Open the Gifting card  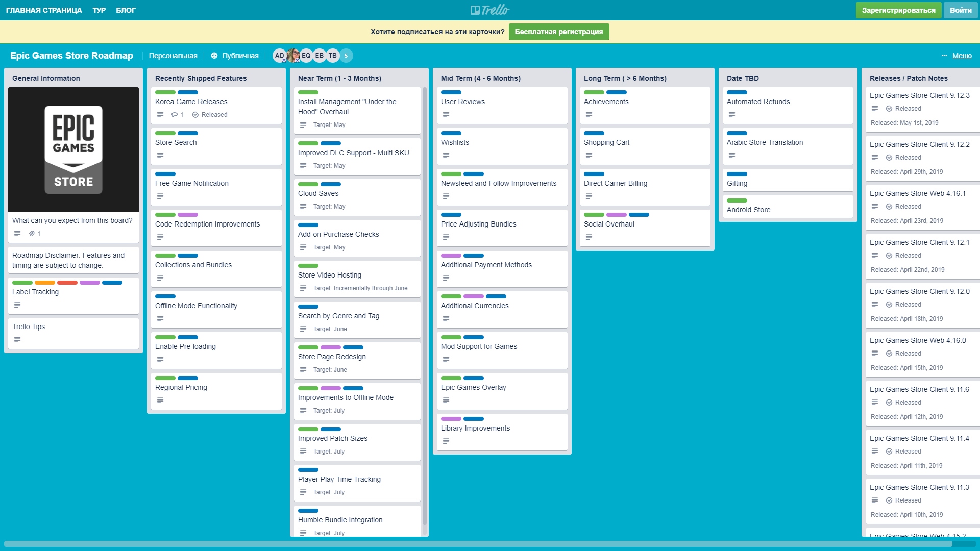pos(788,180)
